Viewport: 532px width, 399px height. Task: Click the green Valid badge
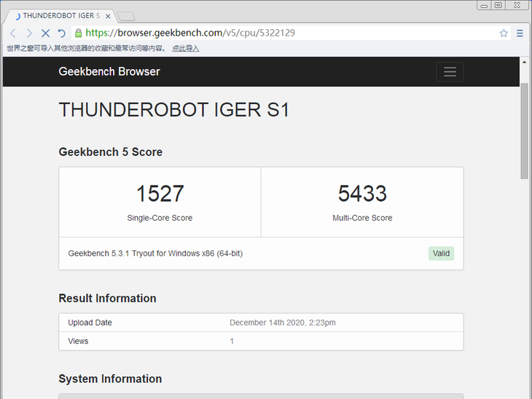point(441,253)
